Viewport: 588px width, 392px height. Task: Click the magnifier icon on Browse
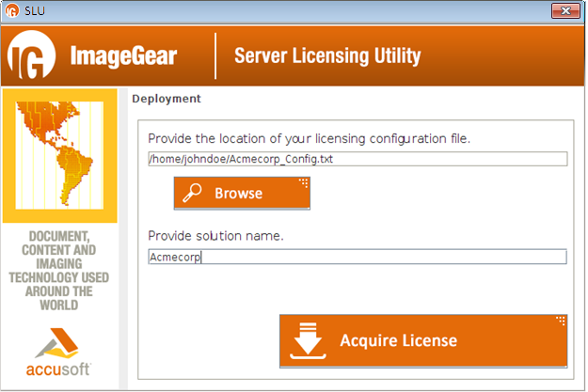pos(194,193)
